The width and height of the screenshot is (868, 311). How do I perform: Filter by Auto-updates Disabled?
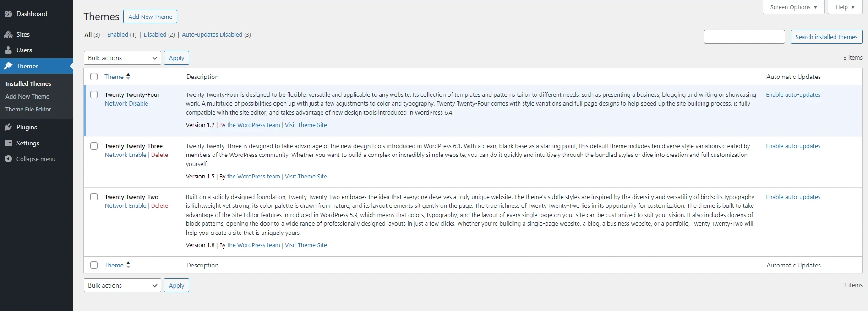(212, 34)
